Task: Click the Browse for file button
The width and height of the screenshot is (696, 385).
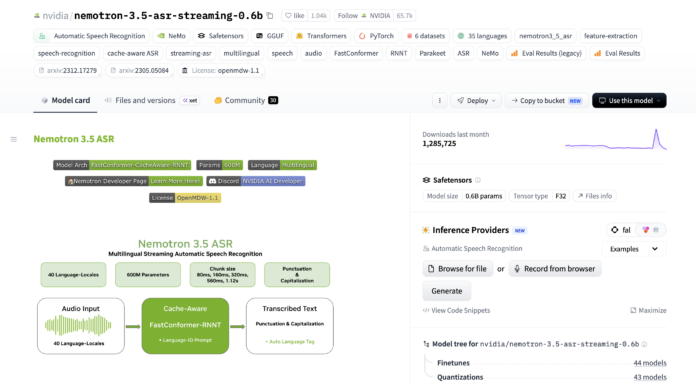Action: pyautogui.click(x=458, y=269)
